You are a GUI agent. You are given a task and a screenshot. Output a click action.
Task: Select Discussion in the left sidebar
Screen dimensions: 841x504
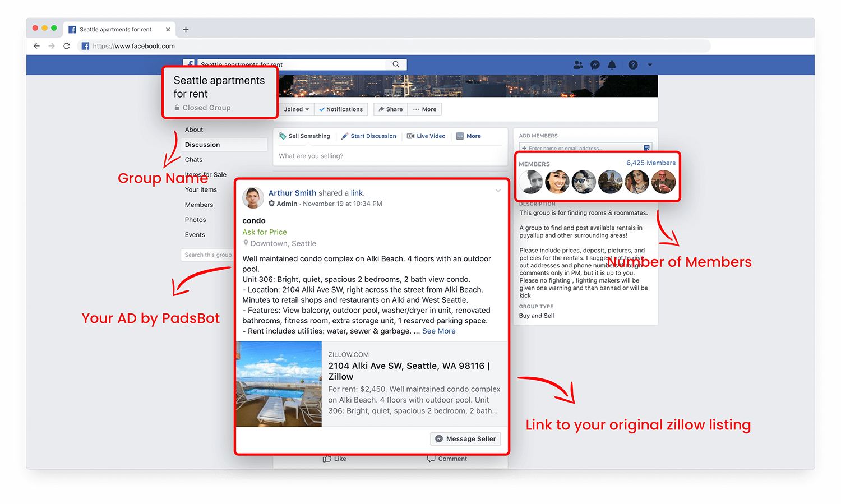(202, 145)
